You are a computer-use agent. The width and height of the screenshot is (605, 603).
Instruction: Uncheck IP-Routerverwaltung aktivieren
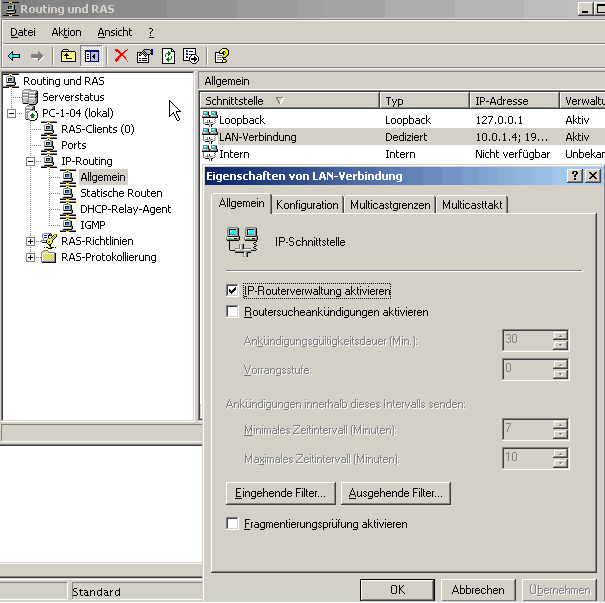point(232,291)
